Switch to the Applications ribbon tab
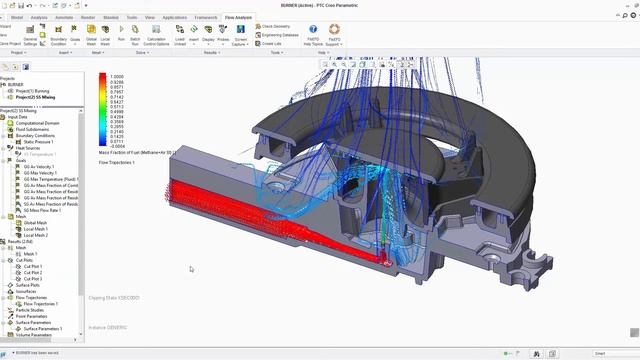 [x=175, y=18]
